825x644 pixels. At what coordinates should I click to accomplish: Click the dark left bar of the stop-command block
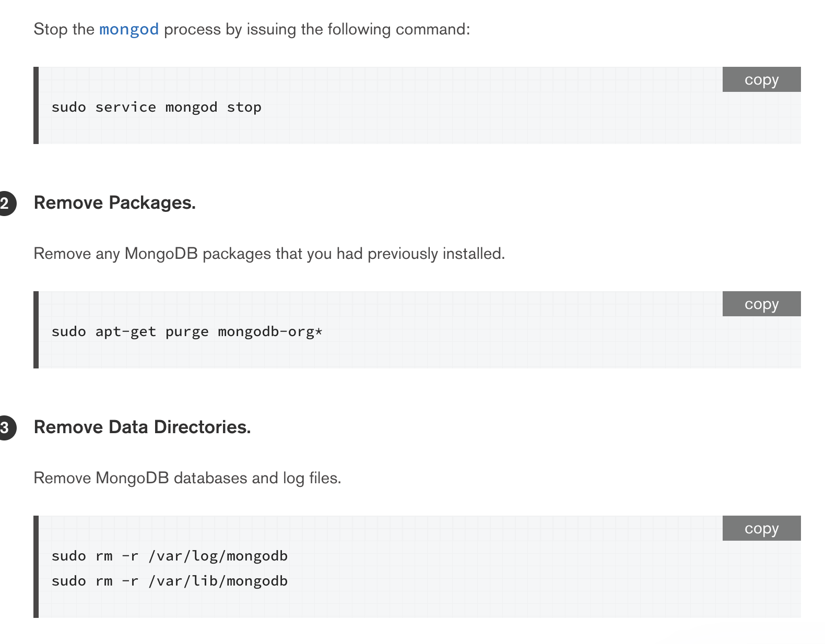click(36, 105)
